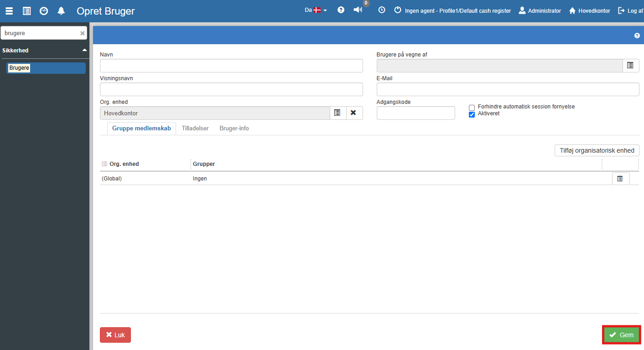Open the help question mark in header
644x350 pixels.
341,10
